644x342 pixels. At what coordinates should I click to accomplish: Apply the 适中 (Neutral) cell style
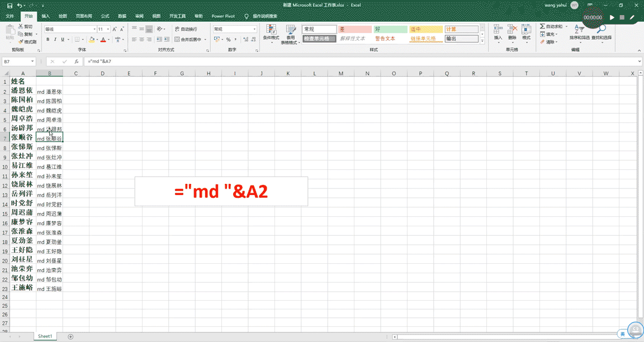pos(426,29)
